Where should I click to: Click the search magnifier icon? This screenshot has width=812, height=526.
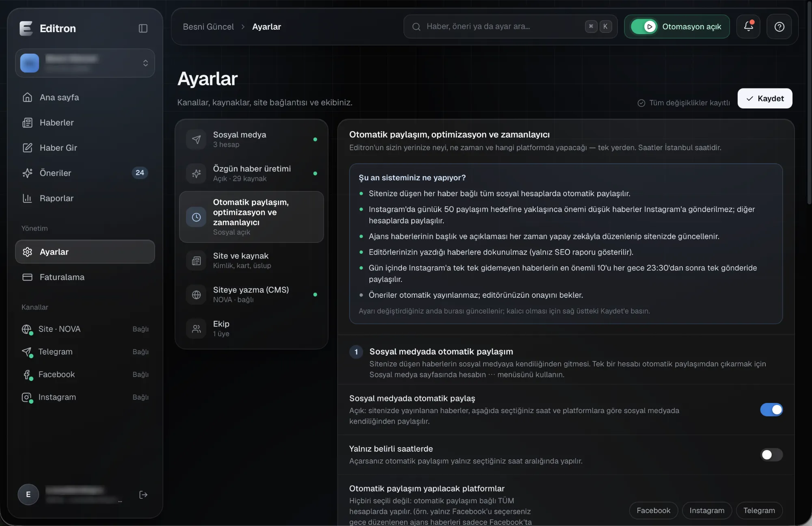tap(416, 27)
